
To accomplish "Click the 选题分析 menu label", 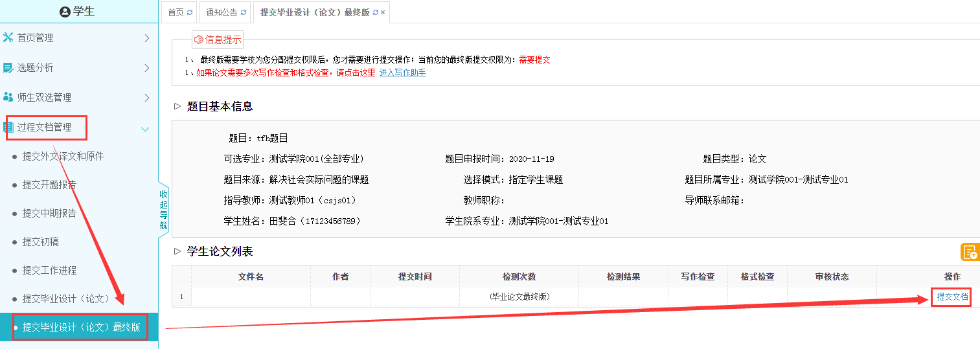I will click(35, 67).
